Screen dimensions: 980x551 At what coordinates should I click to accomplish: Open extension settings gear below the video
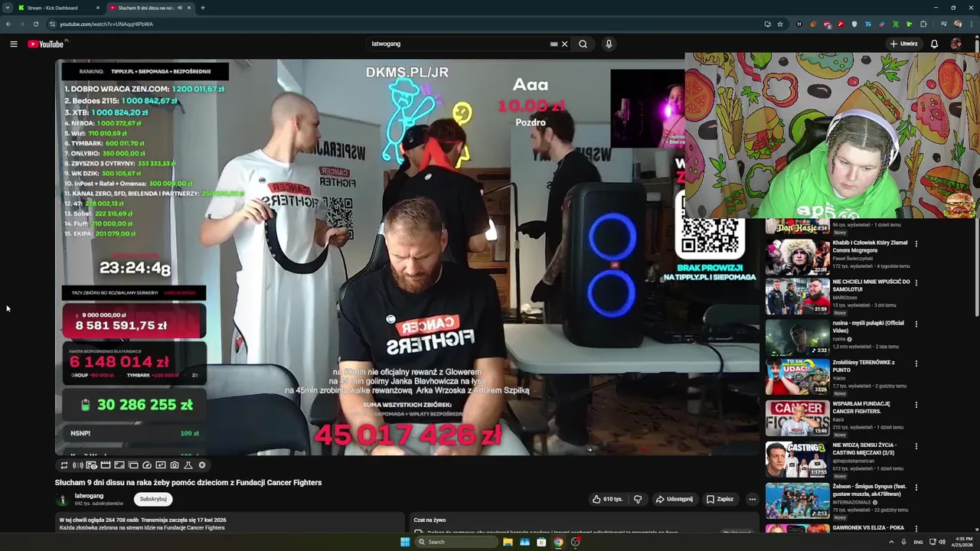(x=202, y=465)
